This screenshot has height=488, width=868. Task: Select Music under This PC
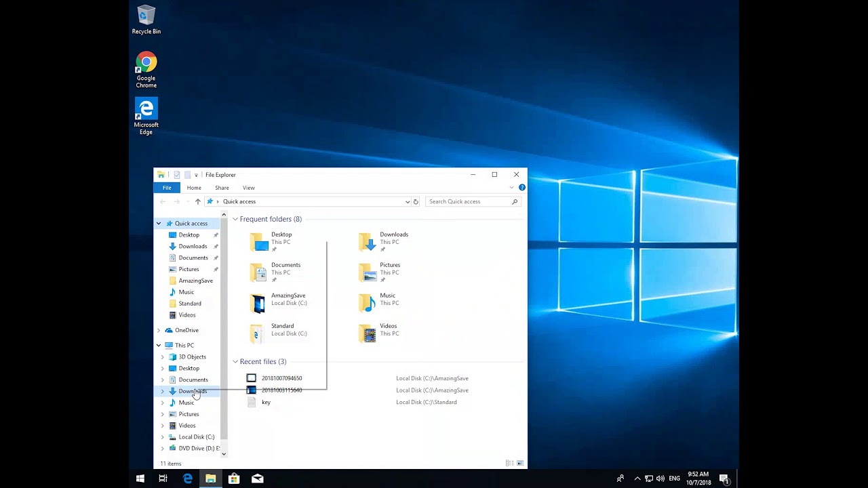(x=186, y=403)
